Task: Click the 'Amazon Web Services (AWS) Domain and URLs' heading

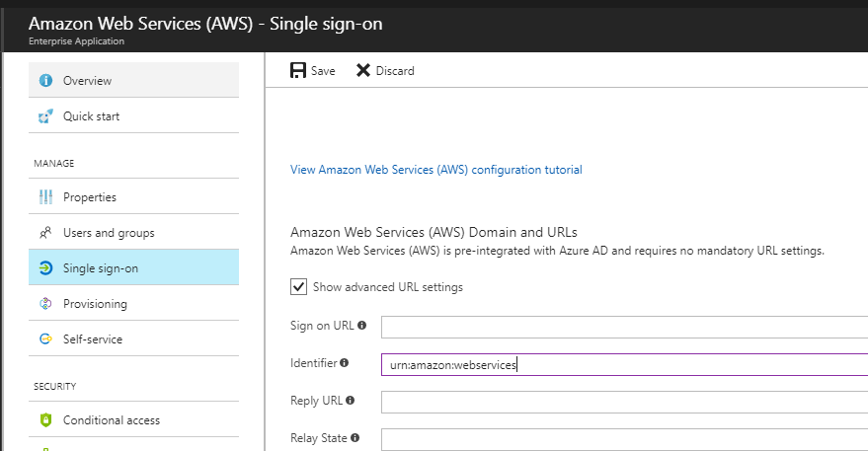Action: coord(434,232)
